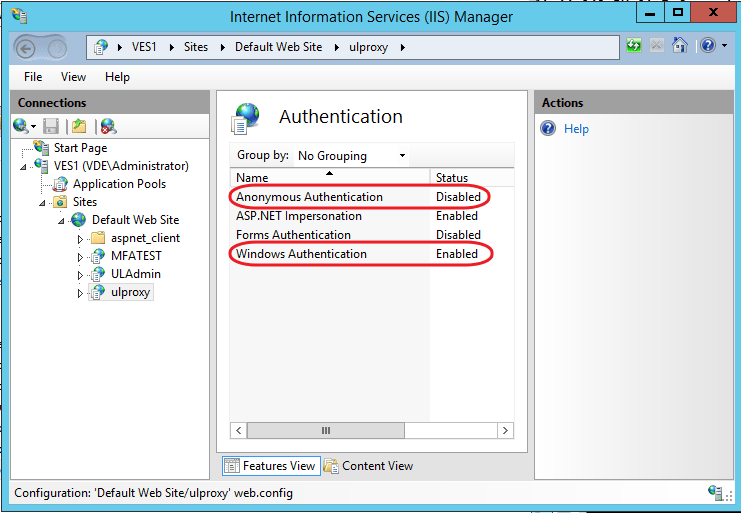Open the View menu
The height and width of the screenshot is (513, 741).
pos(73,77)
